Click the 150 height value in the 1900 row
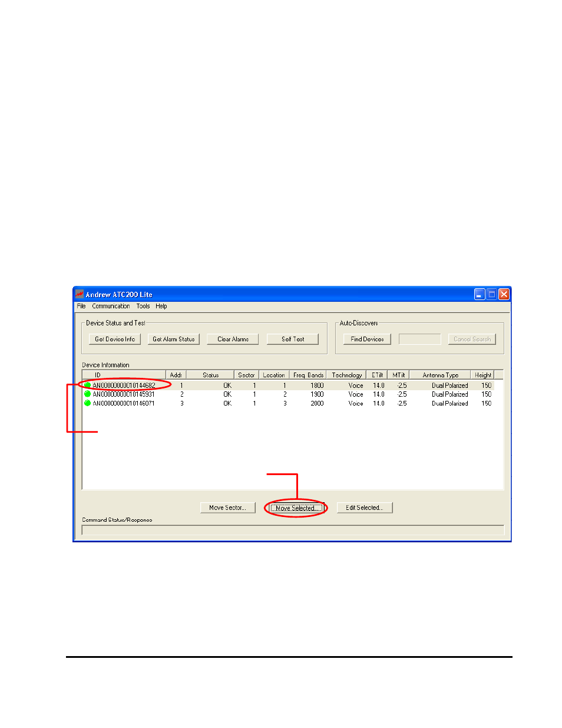562x728 pixels. pyautogui.click(x=487, y=394)
